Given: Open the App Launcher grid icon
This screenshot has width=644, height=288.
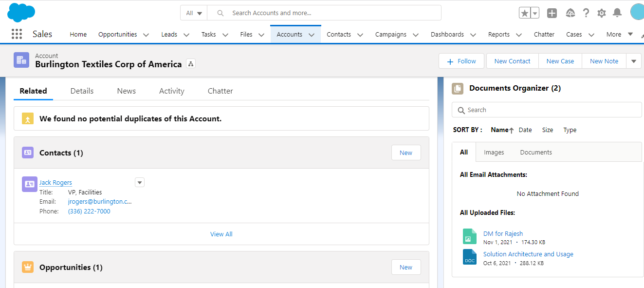Looking at the screenshot, I should [x=16, y=34].
